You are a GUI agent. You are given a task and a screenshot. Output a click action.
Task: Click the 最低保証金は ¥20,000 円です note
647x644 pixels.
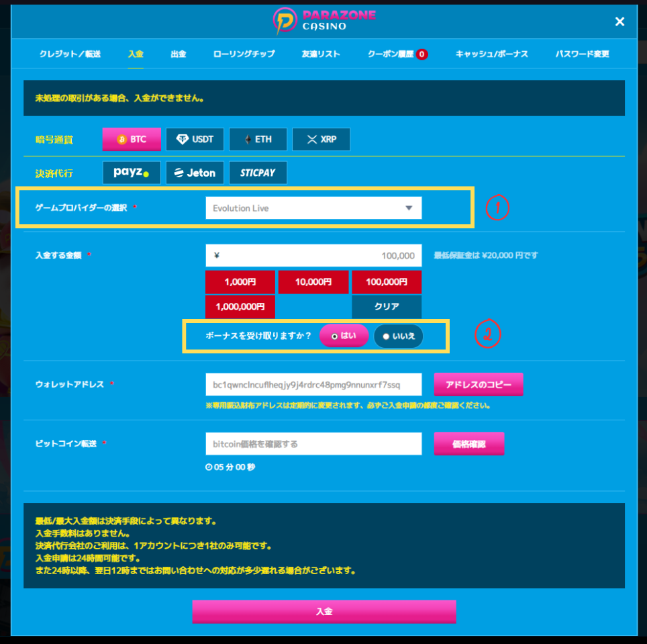(486, 256)
